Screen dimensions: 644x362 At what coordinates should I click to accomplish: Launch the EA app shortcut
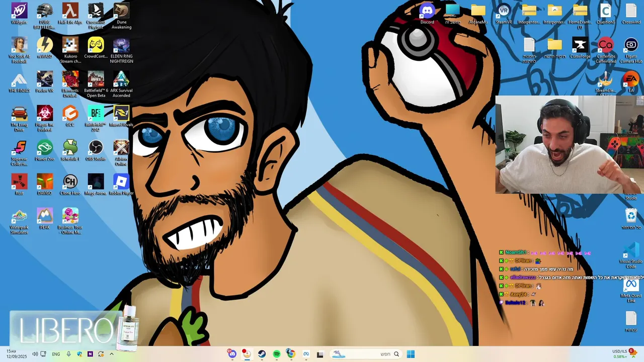point(631,82)
